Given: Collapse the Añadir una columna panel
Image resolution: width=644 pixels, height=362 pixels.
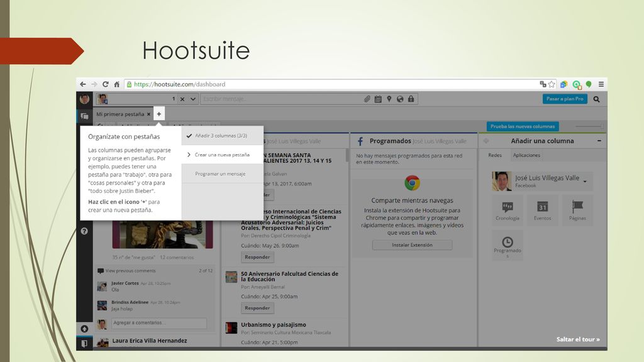Looking at the screenshot, I should pyautogui.click(x=599, y=141).
